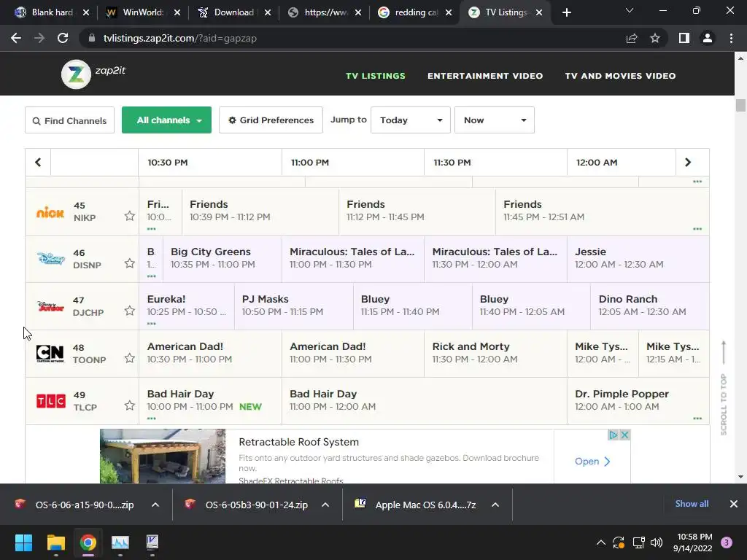Open Eureka! listing
This screenshot has height=560, width=747.
coord(187,306)
